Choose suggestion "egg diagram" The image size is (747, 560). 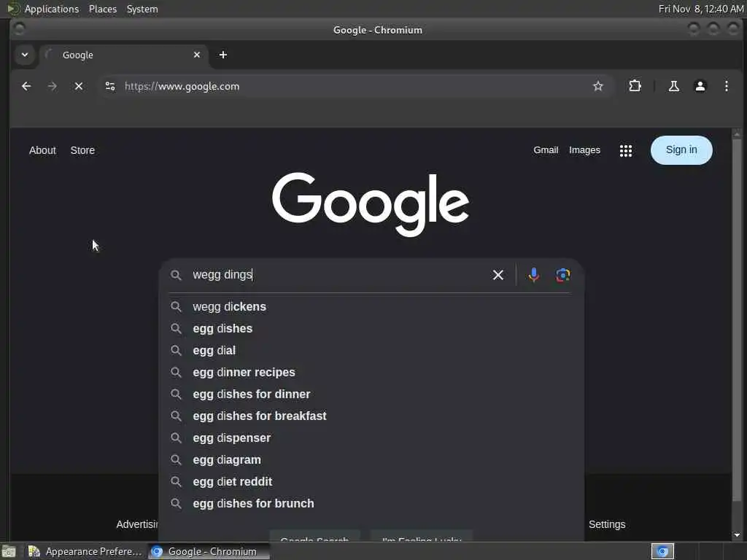(371, 460)
